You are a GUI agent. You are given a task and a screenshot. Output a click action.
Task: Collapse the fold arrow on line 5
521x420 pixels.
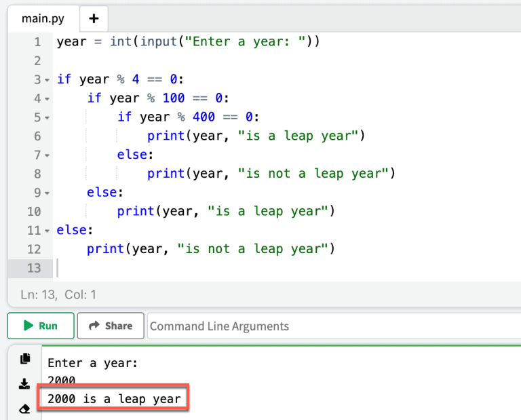pyautogui.click(x=47, y=118)
